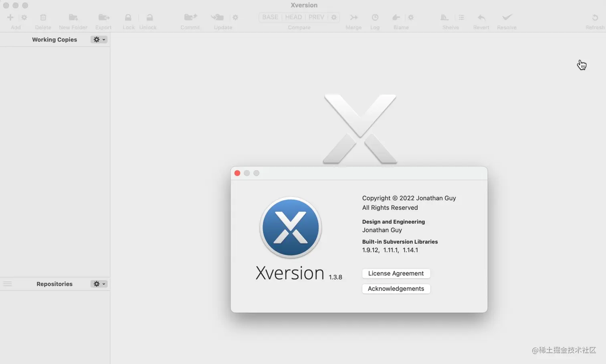Screen dimensions: 606x364
Task: Click the Add plus icon in toolbar
Action: (x=10, y=17)
